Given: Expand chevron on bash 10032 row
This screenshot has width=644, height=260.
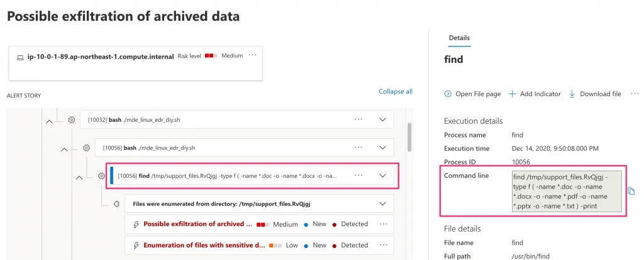Looking at the screenshot, I should 383,119.
